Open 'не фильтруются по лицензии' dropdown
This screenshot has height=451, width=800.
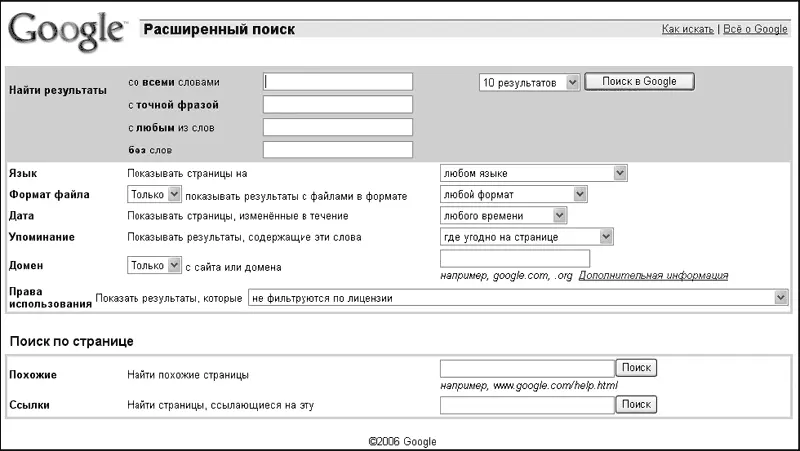(x=518, y=298)
